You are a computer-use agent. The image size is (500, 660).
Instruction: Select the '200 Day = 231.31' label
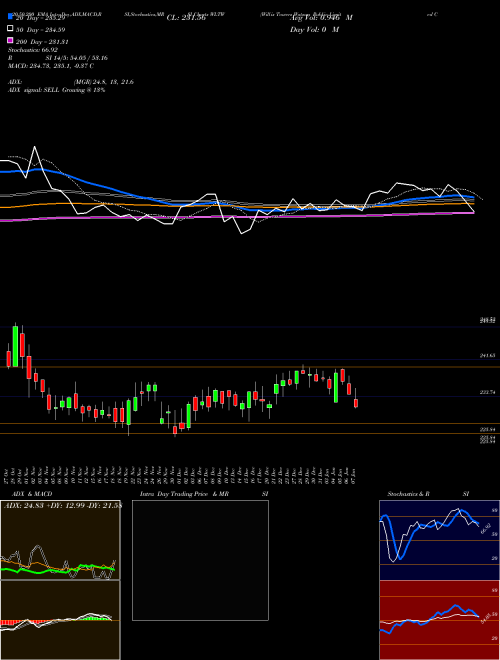[x=43, y=42]
